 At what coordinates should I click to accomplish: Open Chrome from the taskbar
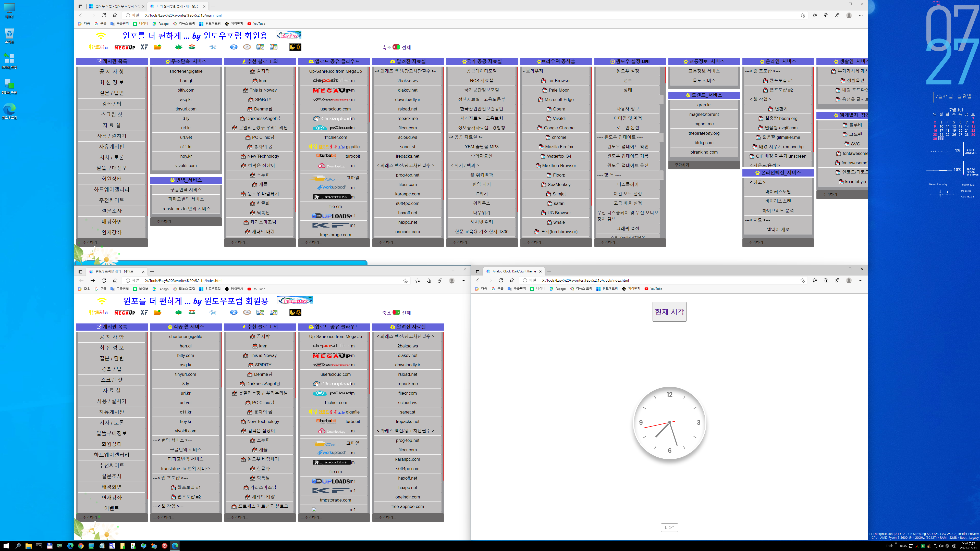tap(81, 546)
